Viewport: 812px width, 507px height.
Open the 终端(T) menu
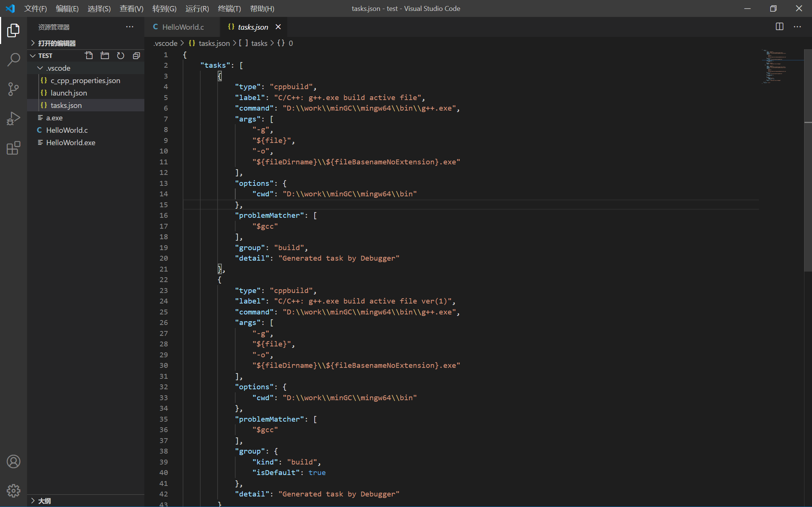(229, 9)
